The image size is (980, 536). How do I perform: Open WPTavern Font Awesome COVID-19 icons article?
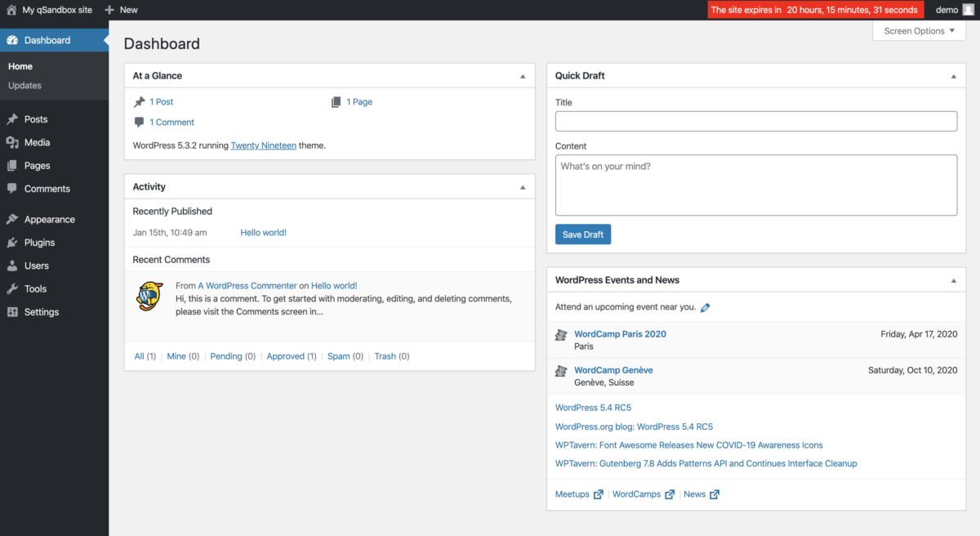(x=688, y=445)
